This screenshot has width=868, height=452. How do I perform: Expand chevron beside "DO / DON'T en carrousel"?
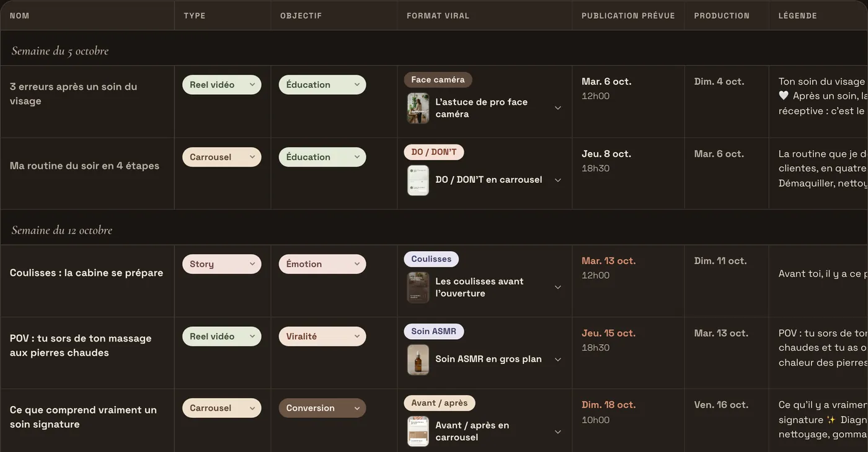coord(557,180)
